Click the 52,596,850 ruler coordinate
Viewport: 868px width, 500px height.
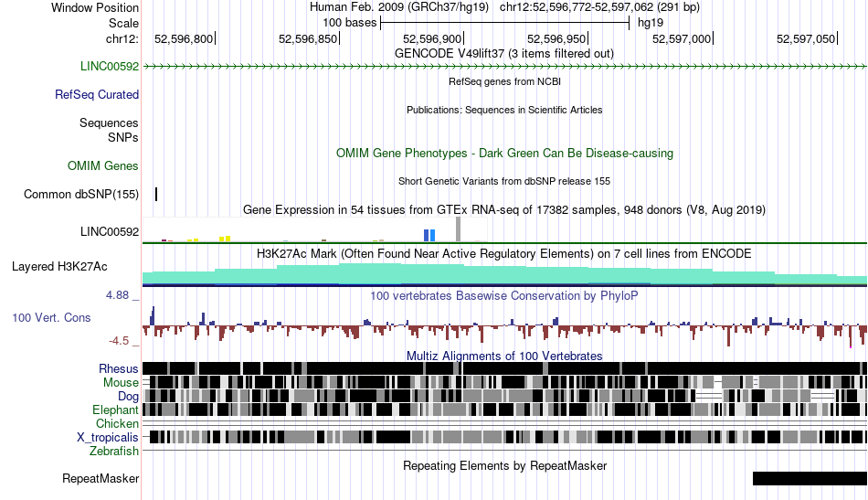(x=308, y=38)
